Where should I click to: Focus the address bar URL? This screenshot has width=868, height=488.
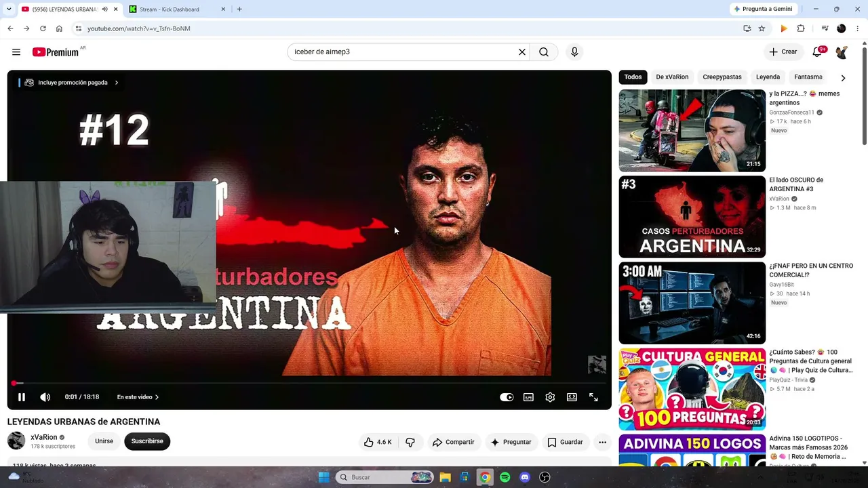139,28
